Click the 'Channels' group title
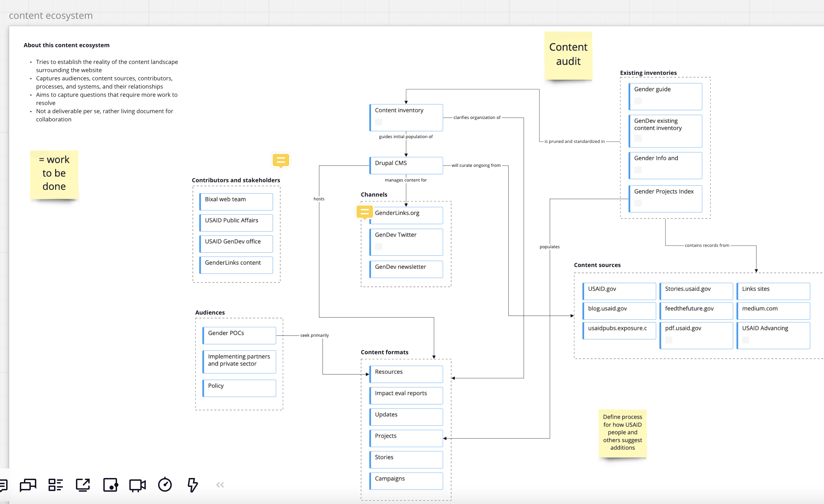The height and width of the screenshot is (504, 824). (x=374, y=195)
